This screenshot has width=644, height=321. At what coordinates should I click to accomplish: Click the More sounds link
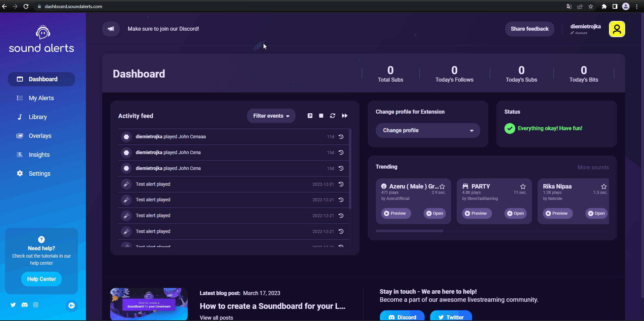[x=593, y=167]
